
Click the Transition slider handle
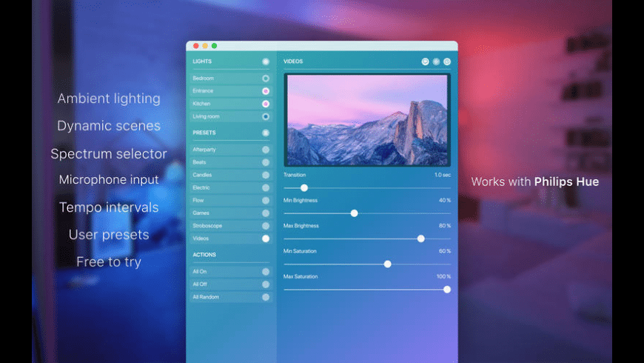[x=304, y=188]
